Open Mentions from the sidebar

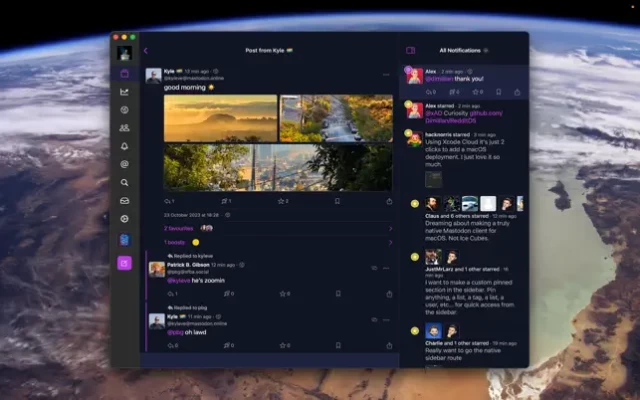click(x=125, y=164)
